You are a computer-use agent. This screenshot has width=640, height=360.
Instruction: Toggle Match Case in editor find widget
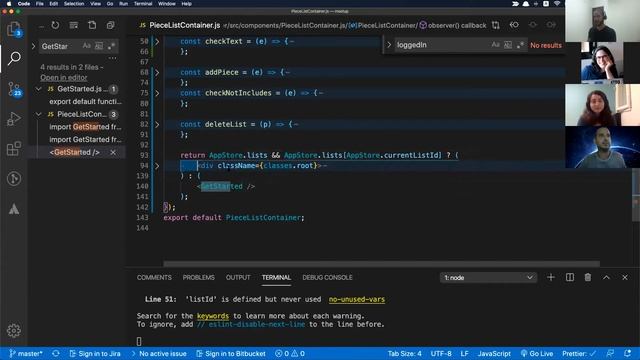point(496,45)
